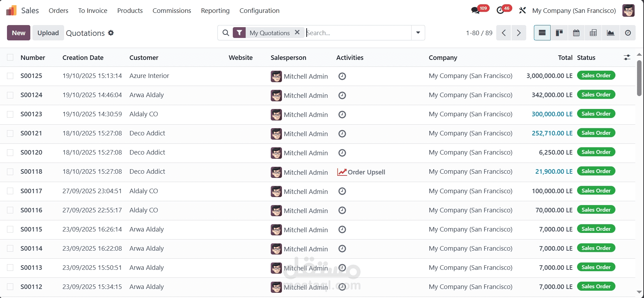Open the 1-80 / 89 pager range
644x298 pixels.
point(479,33)
